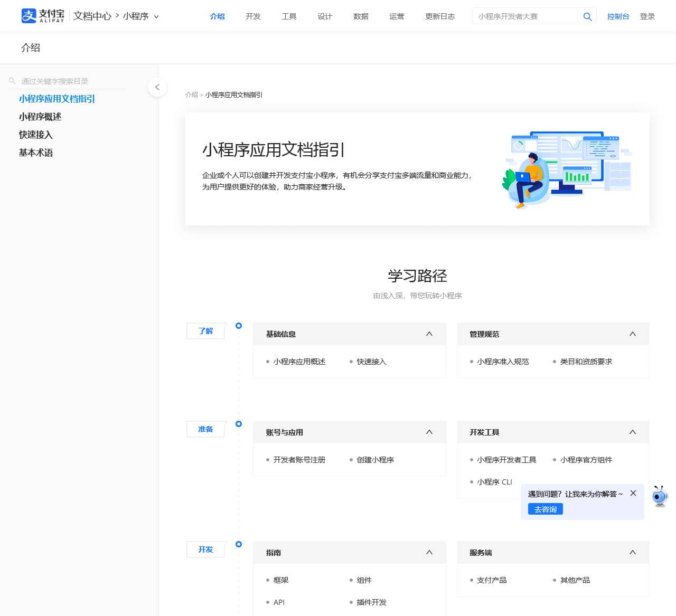The width and height of the screenshot is (676, 616).
Task: Collapse the sidebar with the arrow button
Action: click(x=157, y=87)
